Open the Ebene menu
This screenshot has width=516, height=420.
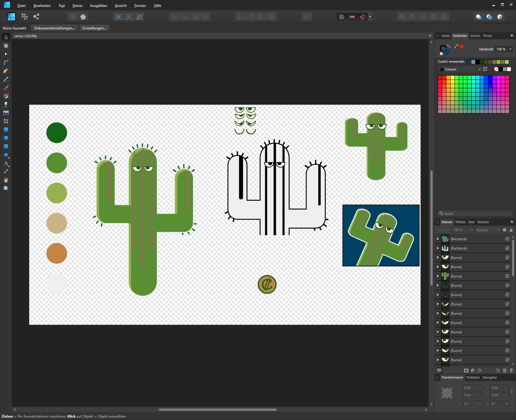pos(77,6)
